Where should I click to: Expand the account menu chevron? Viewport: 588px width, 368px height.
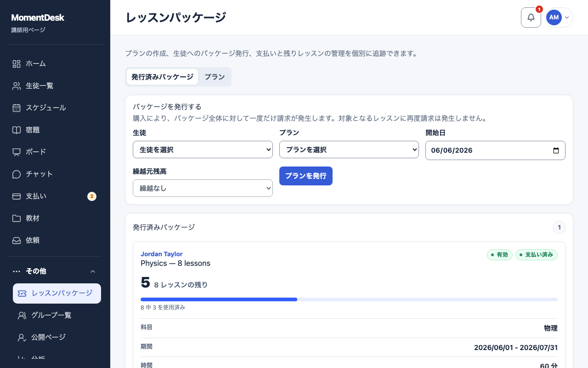[567, 17]
